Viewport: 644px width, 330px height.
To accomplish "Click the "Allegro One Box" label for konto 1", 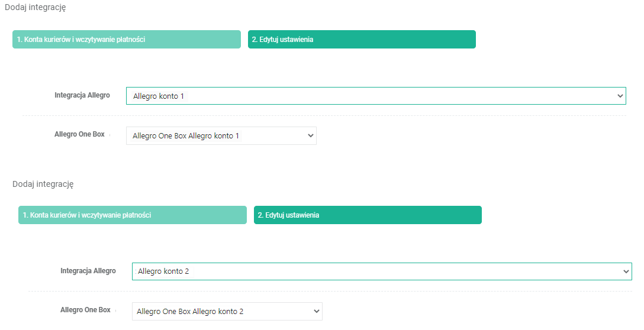I will point(79,134).
